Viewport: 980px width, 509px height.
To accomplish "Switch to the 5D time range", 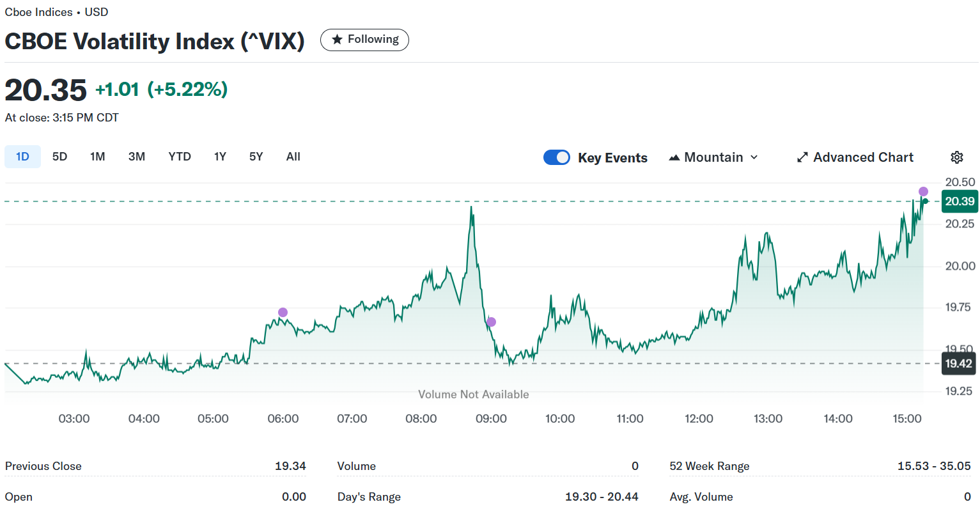I will pos(59,157).
